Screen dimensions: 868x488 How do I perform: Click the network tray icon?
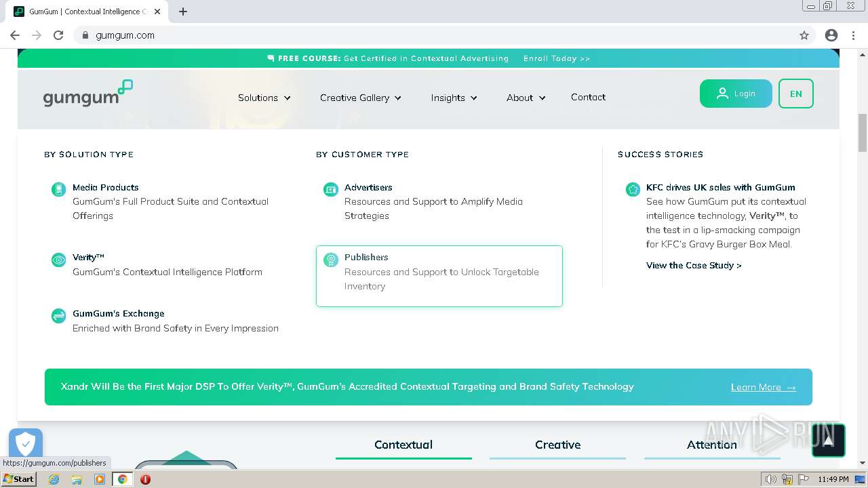[x=787, y=479]
